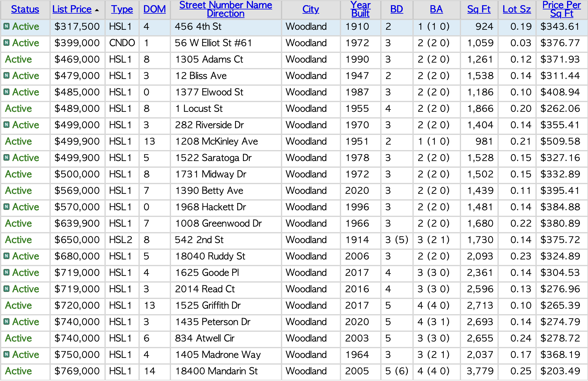
Task: Sort by the List Price column header
Action: point(72,9)
